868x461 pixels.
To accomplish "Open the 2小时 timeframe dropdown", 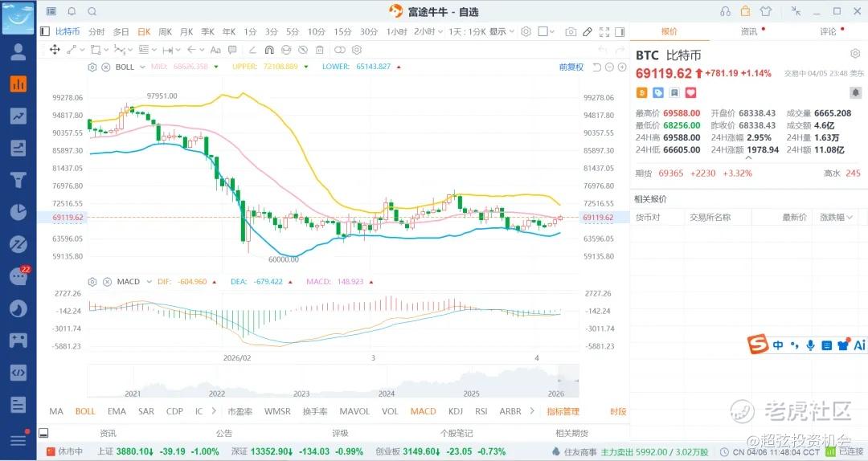I will pos(425,31).
